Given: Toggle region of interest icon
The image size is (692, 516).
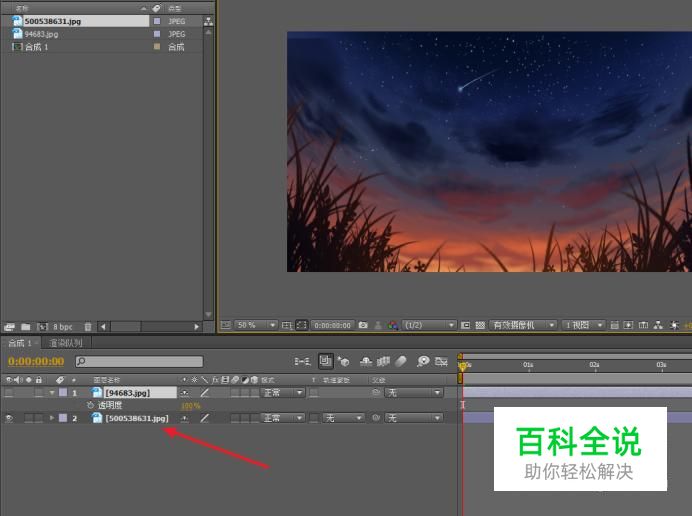Looking at the screenshot, I should (x=465, y=325).
